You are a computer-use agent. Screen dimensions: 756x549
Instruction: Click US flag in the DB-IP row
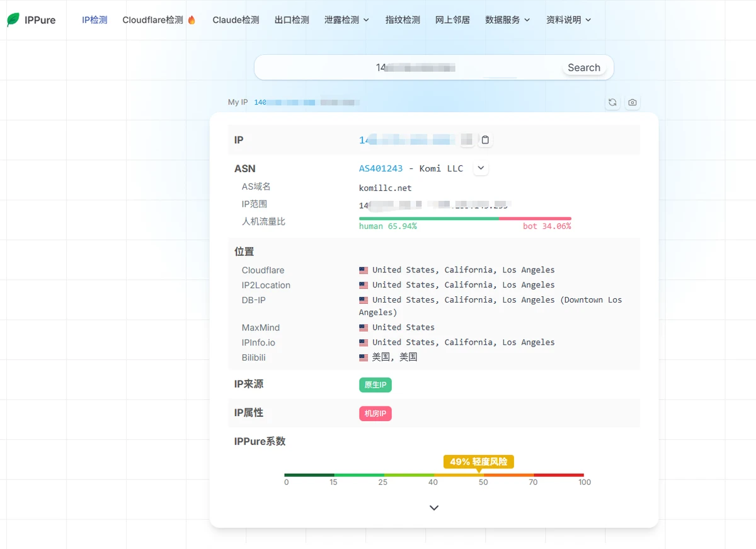364,301
